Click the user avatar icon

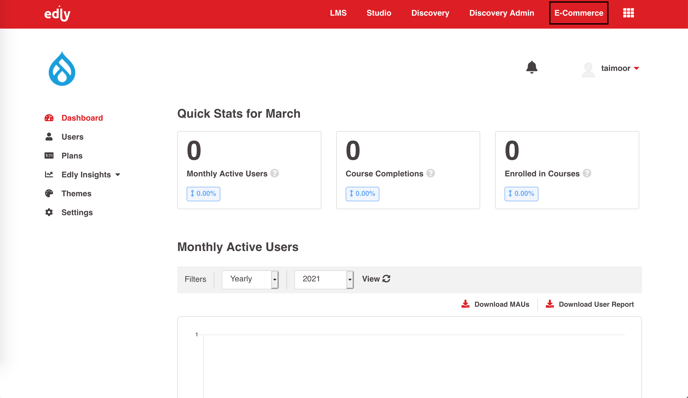(588, 69)
